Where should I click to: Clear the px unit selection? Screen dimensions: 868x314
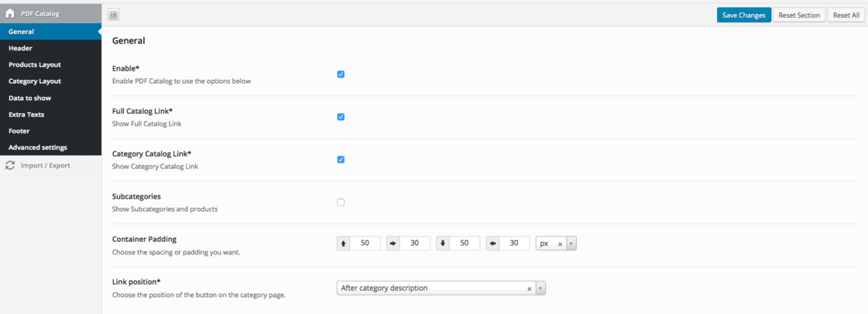point(560,243)
